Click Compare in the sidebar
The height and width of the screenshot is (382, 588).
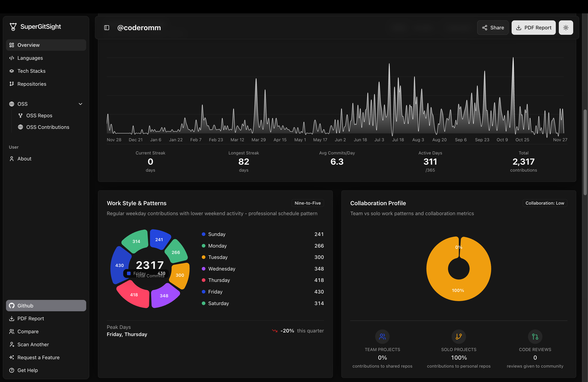[28, 331]
